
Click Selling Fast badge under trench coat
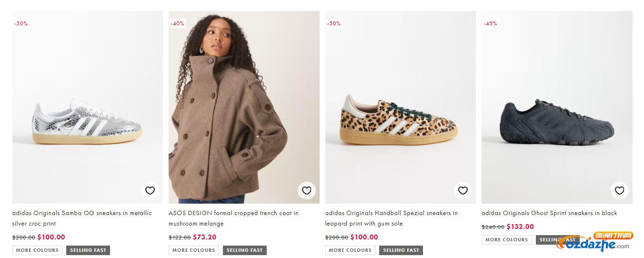coord(244,250)
